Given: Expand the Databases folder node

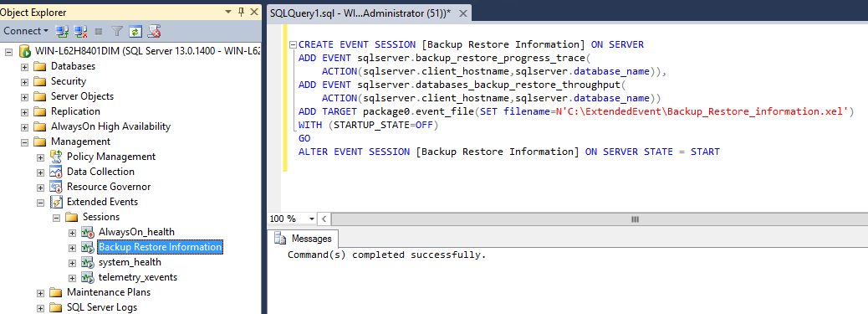Looking at the screenshot, I should click(24, 67).
